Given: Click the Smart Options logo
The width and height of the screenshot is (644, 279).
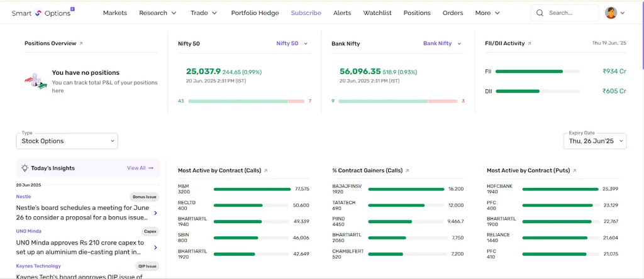Looking at the screenshot, I should coord(43,13).
